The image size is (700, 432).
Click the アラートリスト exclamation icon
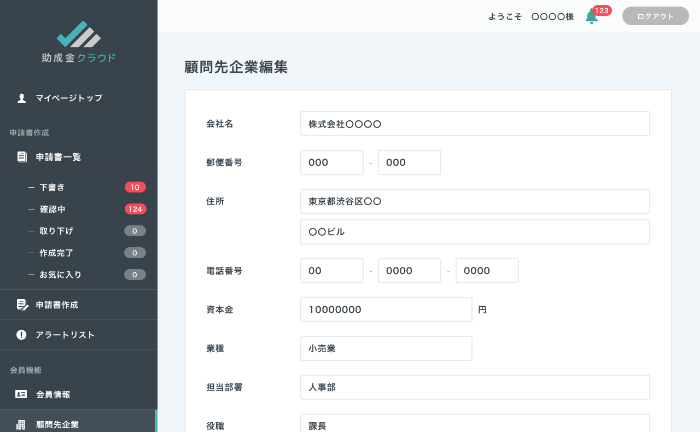pyautogui.click(x=21, y=334)
